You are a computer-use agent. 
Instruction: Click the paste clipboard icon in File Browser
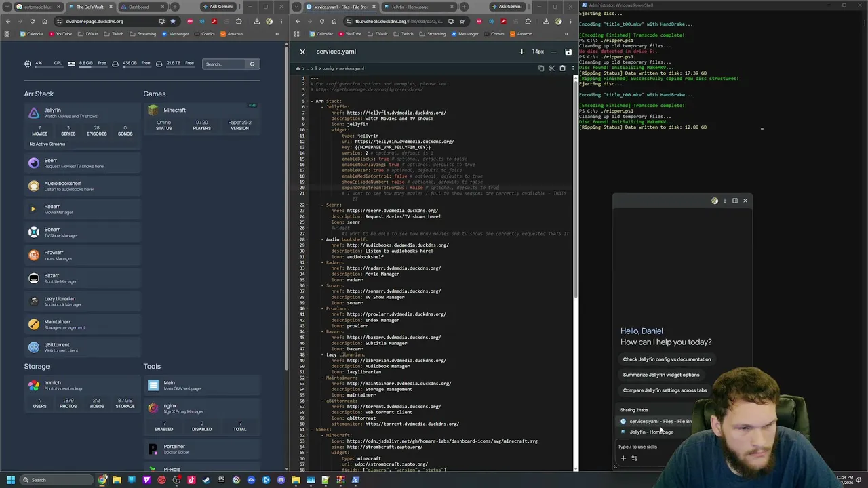(x=562, y=68)
